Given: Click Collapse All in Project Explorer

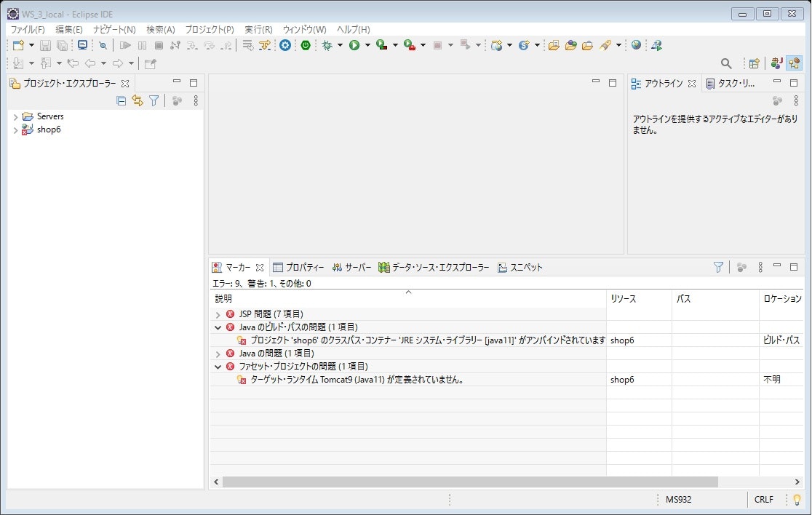Looking at the screenshot, I should (122, 100).
